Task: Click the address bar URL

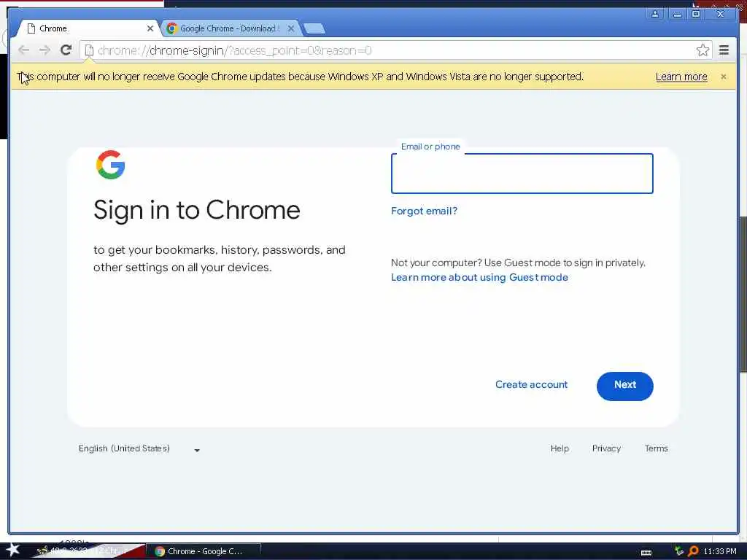Action: point(234,50)
